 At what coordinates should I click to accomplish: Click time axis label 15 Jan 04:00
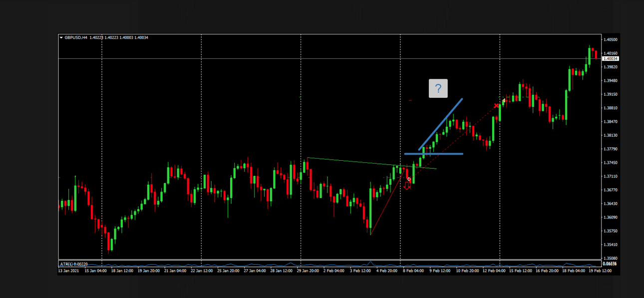95,271
